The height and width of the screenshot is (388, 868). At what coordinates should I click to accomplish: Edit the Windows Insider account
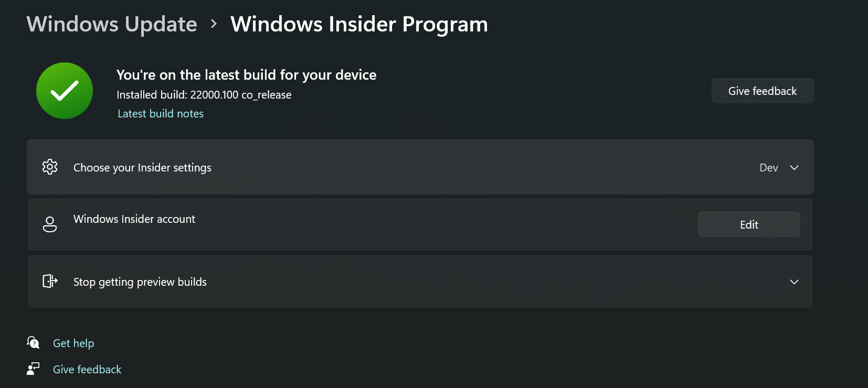coord(749,224)
